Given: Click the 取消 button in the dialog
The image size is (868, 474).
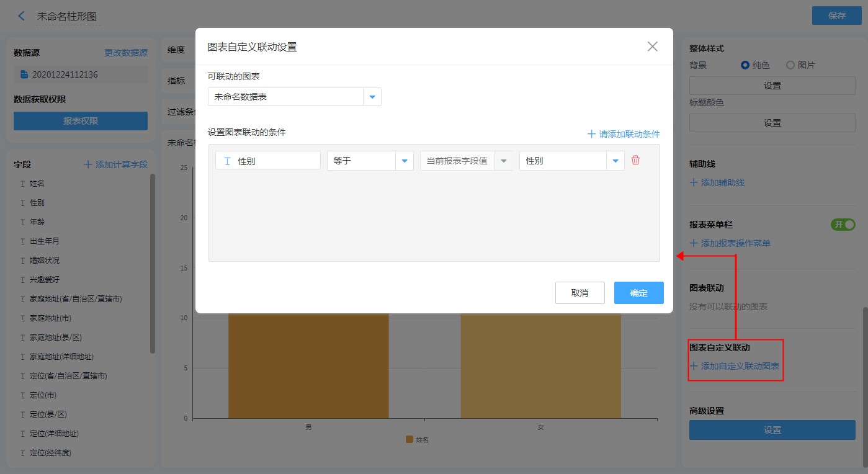Looking at the screenshot, I should (579, 293).
